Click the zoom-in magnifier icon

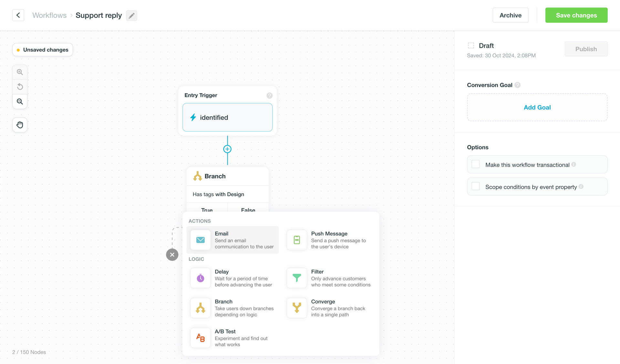(x=20, y=72)
